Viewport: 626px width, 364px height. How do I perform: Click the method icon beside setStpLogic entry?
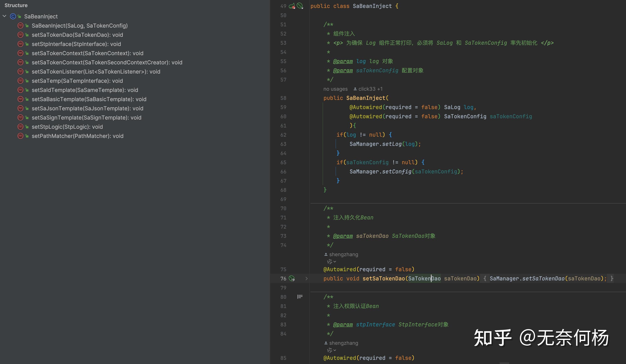click(20, 127)
